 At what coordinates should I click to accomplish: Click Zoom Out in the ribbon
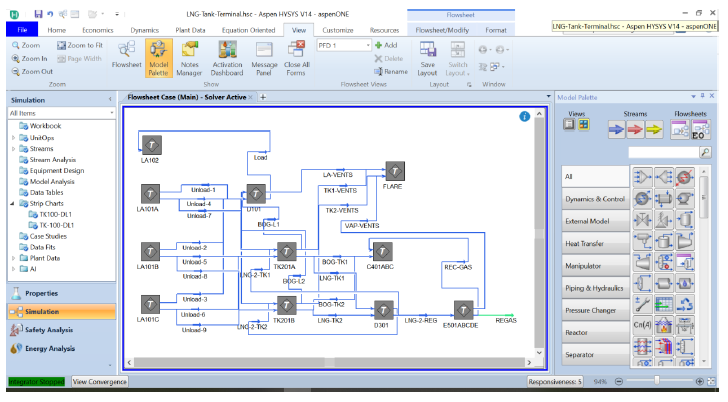32,71
